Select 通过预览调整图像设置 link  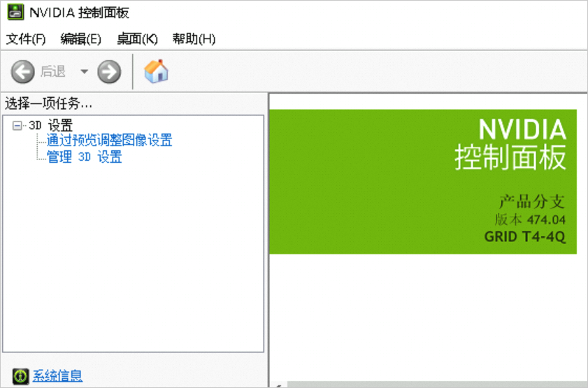[x=110, y=141]
